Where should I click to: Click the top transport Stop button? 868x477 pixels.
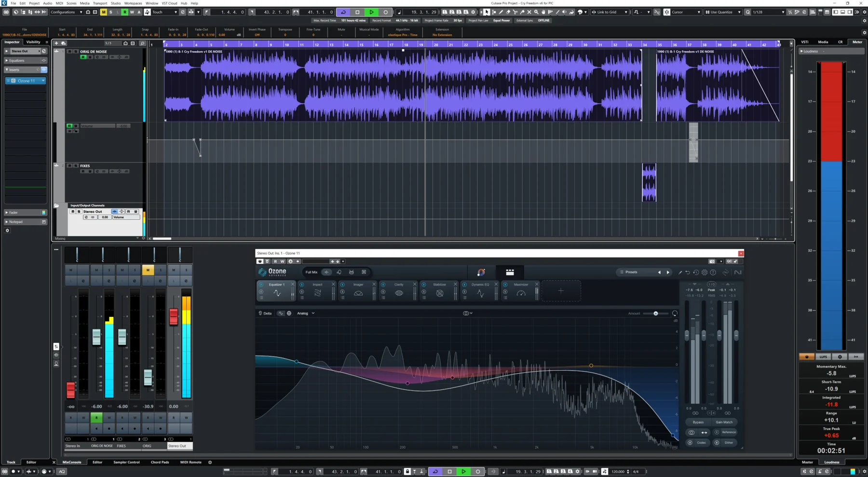tap(357, 12)
